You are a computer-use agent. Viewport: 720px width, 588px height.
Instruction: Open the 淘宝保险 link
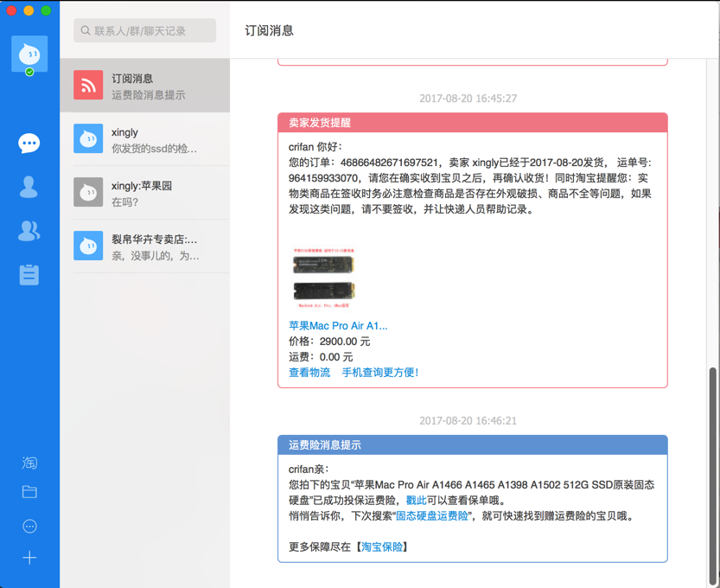pos(382,547)
